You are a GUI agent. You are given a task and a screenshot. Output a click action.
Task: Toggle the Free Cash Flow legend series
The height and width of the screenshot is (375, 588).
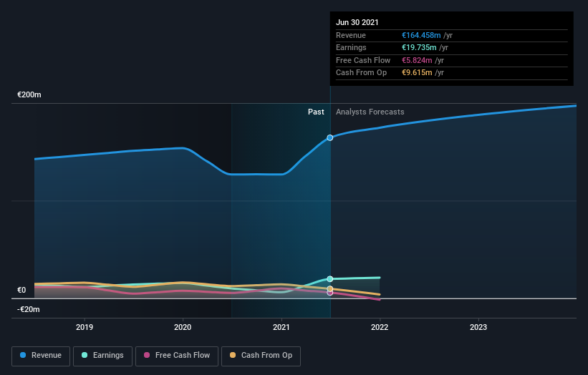[177, 356]
